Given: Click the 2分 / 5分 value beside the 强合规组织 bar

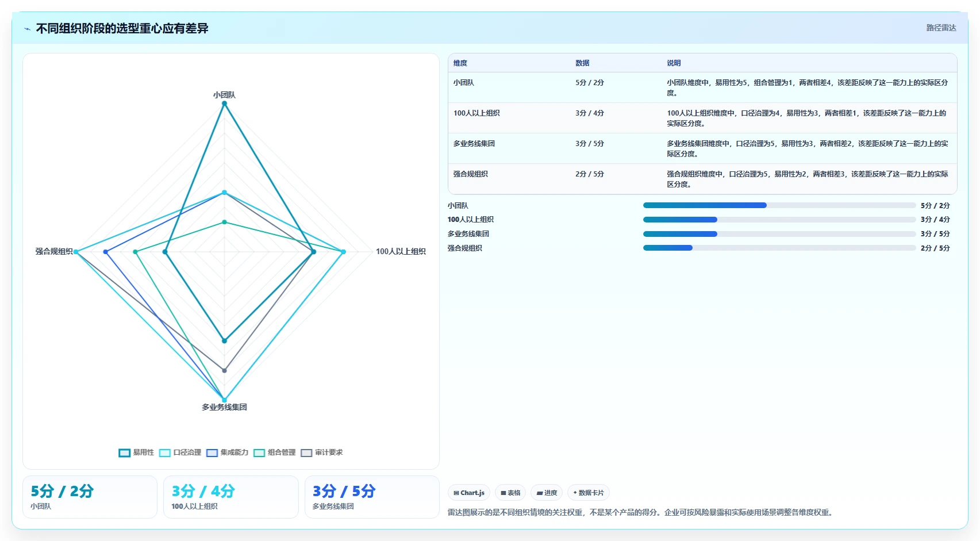Looking at the screenshot, I should (935, 248).
